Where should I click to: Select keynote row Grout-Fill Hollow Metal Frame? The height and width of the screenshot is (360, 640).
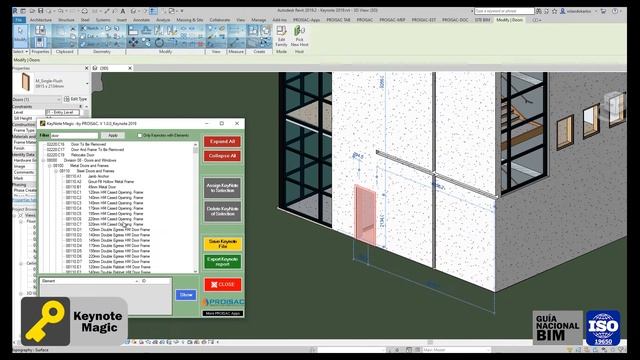click(100, 182)
